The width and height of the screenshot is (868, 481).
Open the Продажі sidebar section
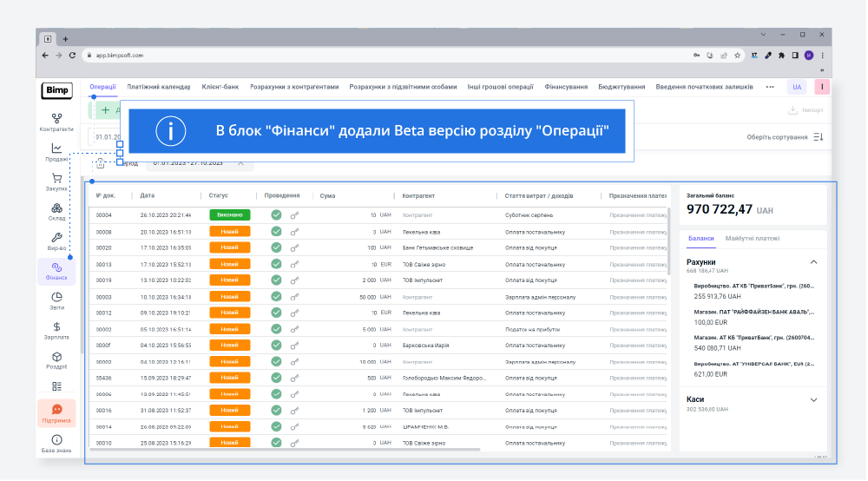(x=56, y=152)
